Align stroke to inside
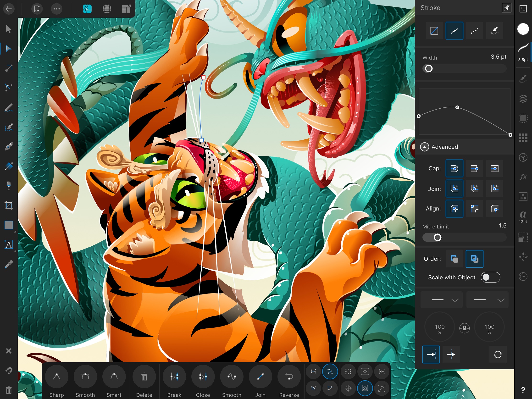 point(474,209)
